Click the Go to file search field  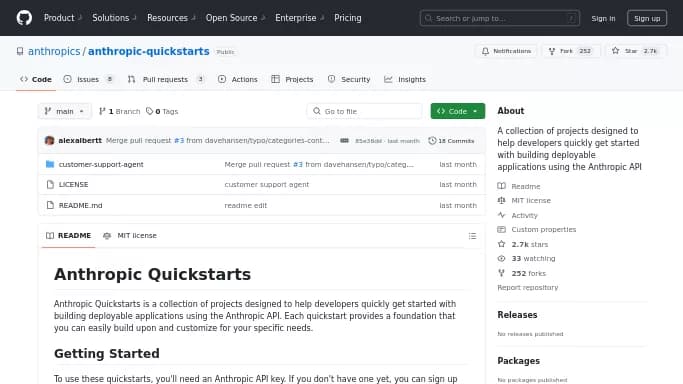pyautogui.click(x=365, y=111)
